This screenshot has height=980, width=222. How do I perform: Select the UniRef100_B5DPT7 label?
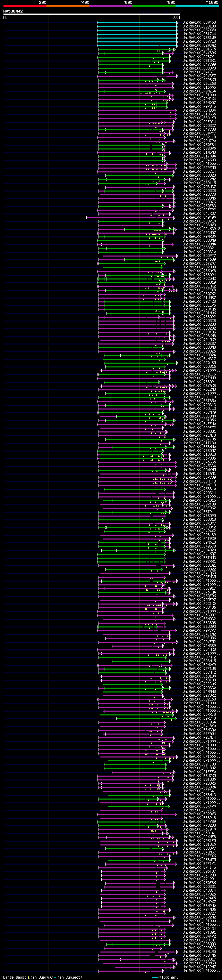click(x=199, y=256)
